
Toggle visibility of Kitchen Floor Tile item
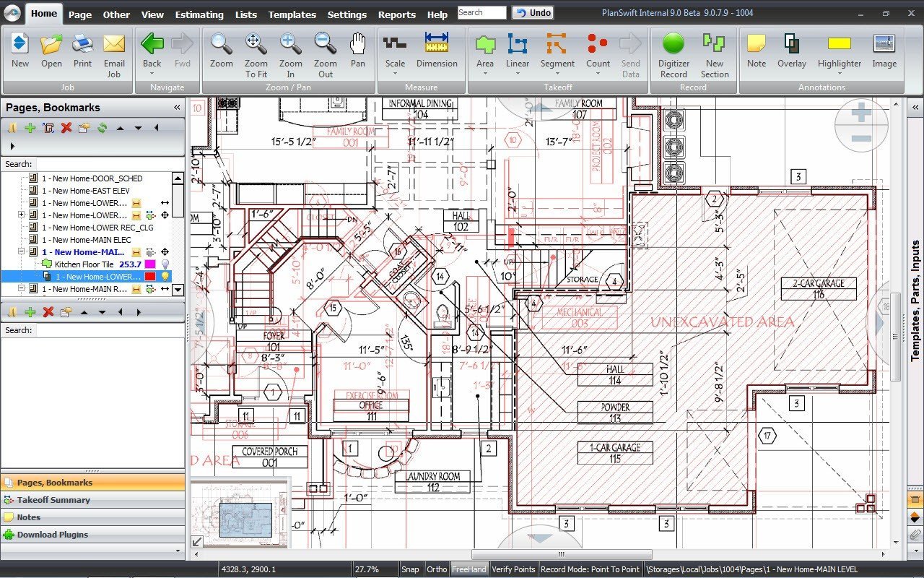click(x=166, y=264)
